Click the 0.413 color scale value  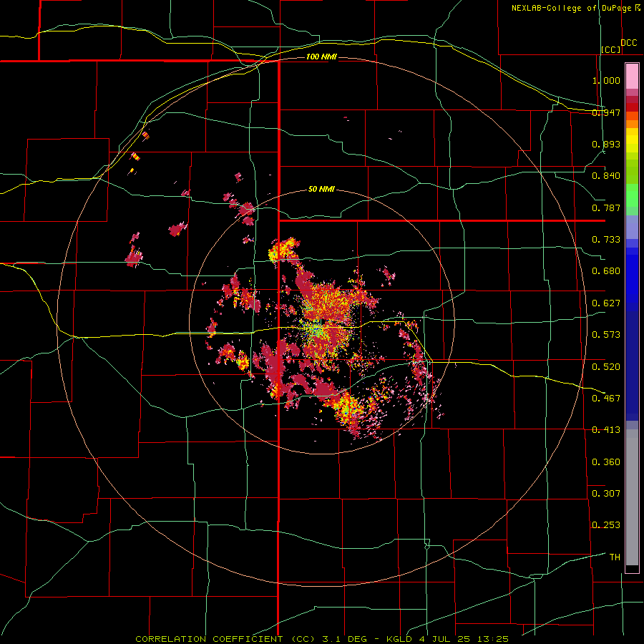pyautogui.click(x=606, y=430)
